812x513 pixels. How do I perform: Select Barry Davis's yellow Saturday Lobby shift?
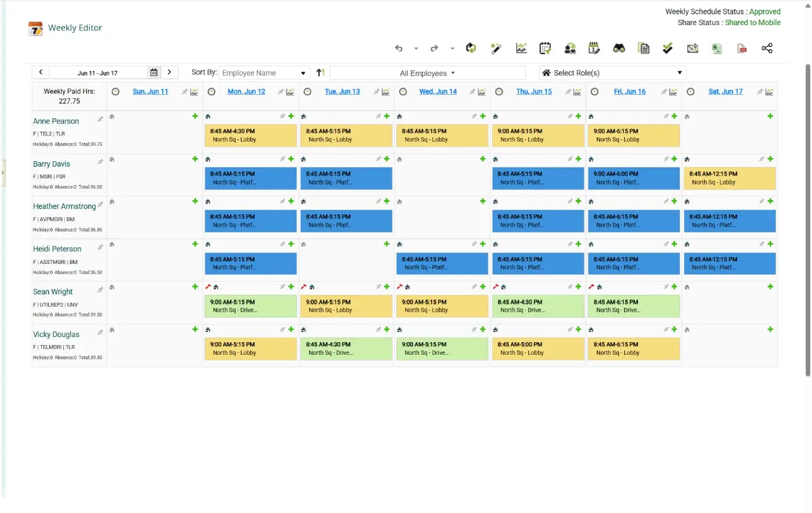click(x=729, y=178)
